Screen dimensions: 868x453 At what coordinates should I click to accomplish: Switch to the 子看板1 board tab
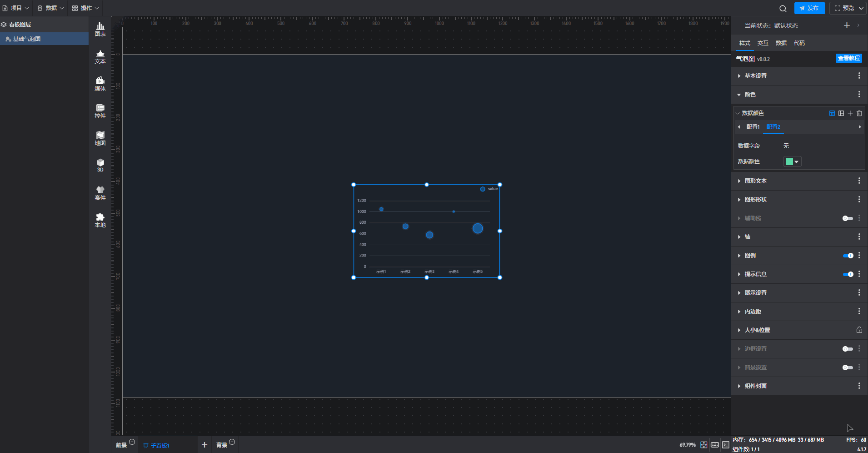168,445
